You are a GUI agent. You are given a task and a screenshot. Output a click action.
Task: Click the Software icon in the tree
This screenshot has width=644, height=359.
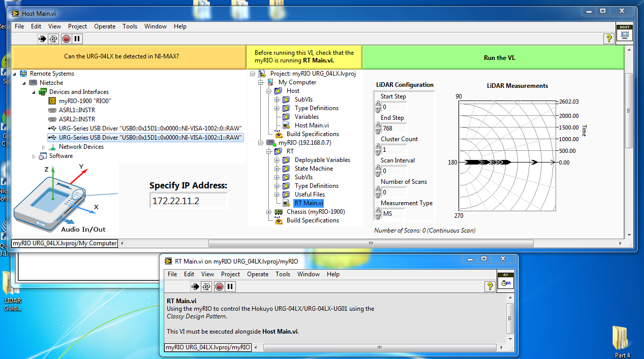(x=43, y=156)
